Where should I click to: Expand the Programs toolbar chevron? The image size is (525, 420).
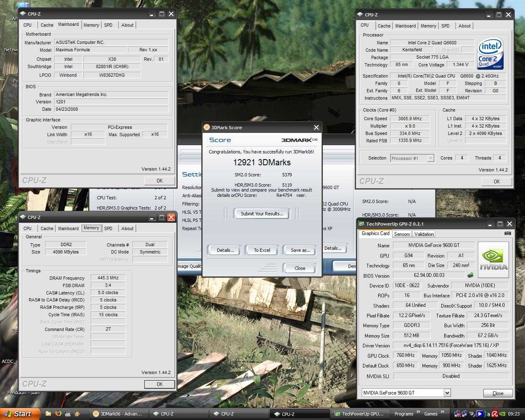pyautogui.click(x=418, y=412)
